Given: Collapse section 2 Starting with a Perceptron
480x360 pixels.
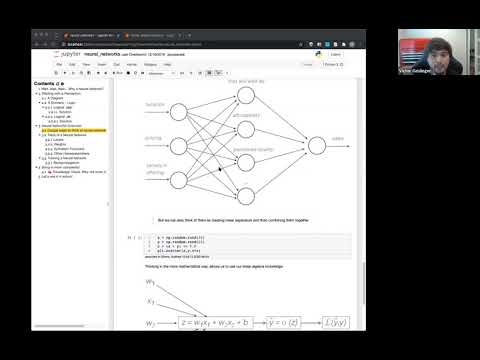Looking at the screenshot, I should (36, 94).
